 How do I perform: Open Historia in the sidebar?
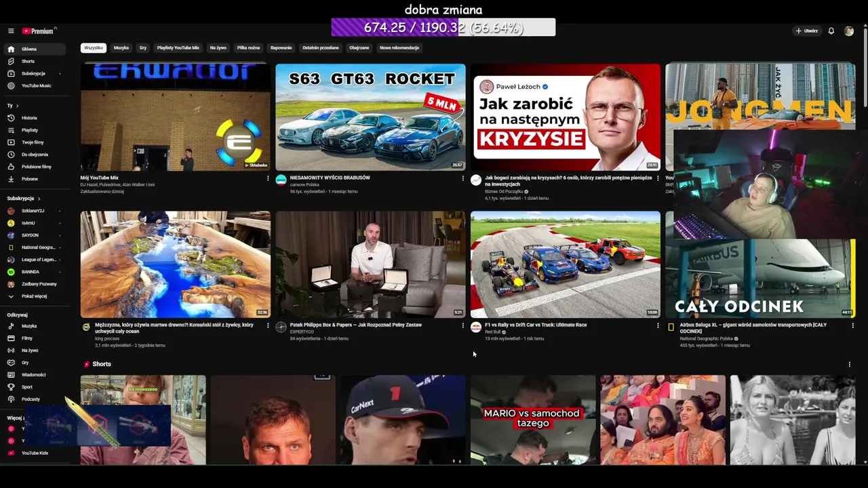(x=33, y=118)
